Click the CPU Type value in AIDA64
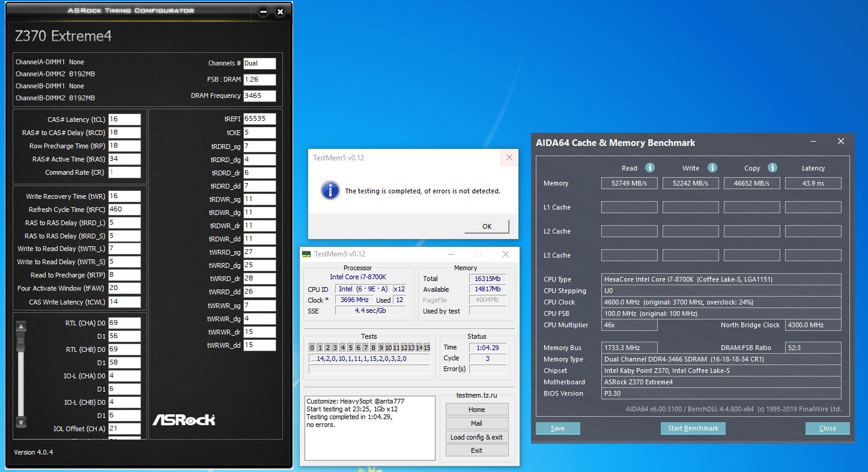 point(721,279)
